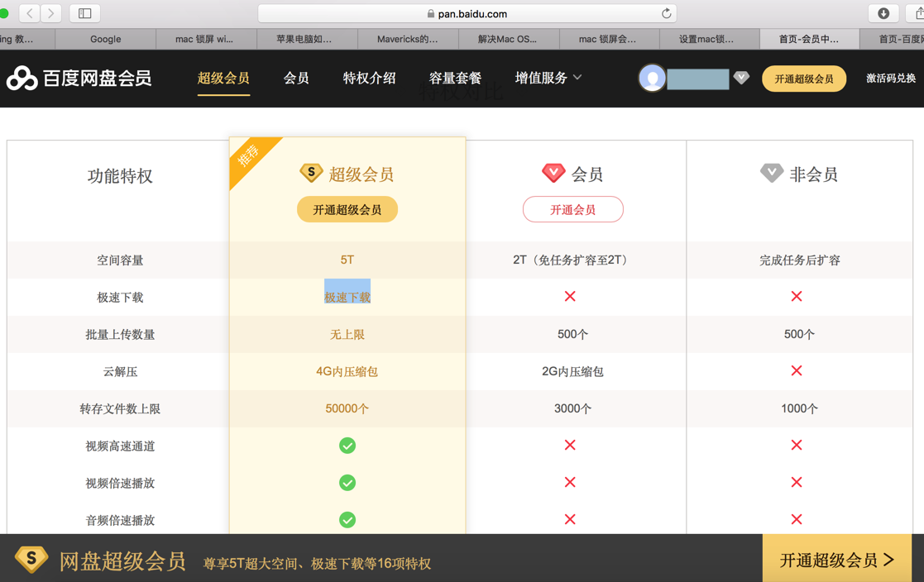Click the red X for 视频倍速播放 under 会员
This screenshot has width=924, height=582.
(570, 482)
